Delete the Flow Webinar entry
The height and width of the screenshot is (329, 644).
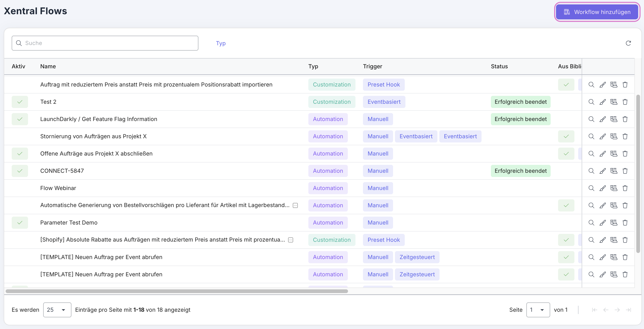[625, 188]
